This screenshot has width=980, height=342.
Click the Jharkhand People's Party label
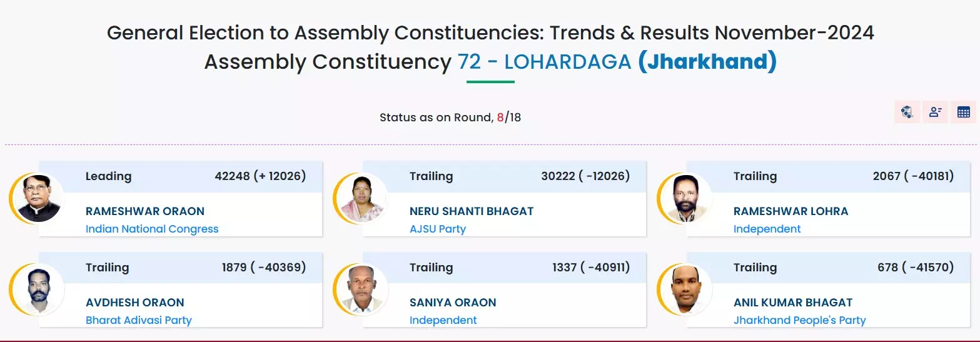pyautogui.click(x=799, y=320)
